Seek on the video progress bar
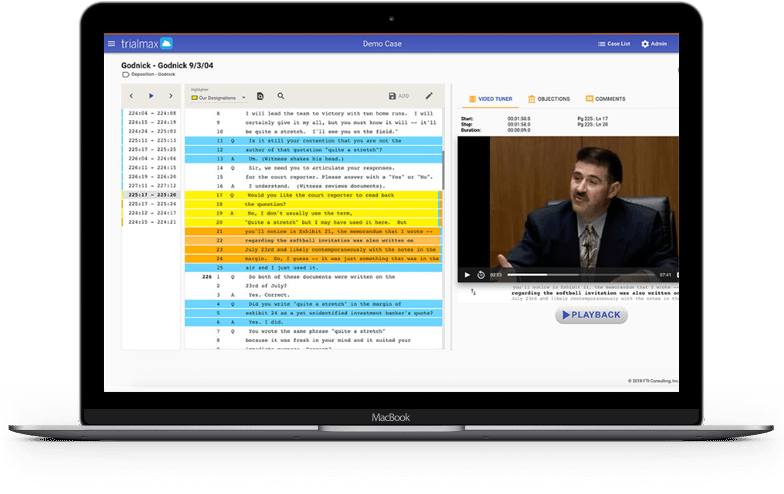Viewport: 784px width, 494px height. (580, 274)
